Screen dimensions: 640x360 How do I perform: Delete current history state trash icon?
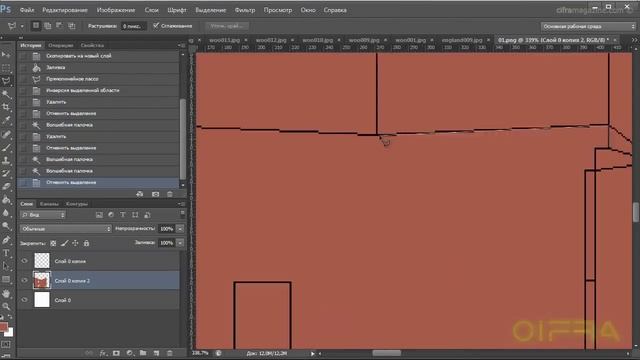170,194
